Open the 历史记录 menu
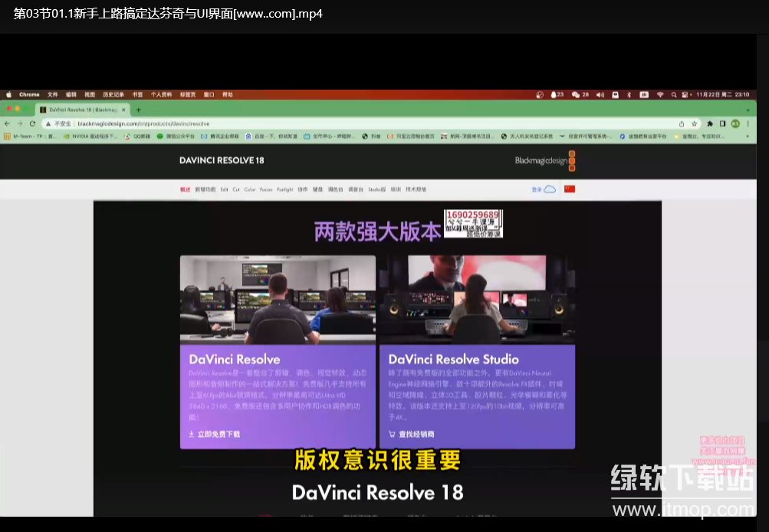769x532 pixels. pos(113,94)
